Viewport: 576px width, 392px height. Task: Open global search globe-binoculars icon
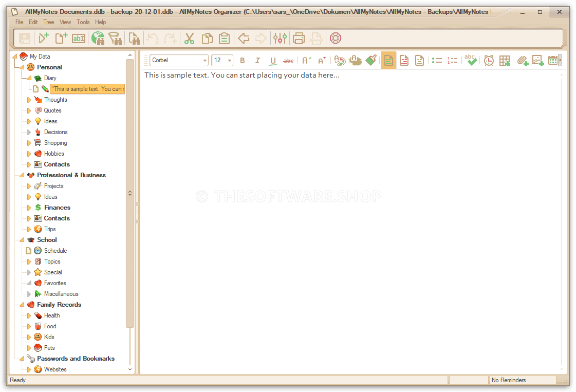coord(98,38)
